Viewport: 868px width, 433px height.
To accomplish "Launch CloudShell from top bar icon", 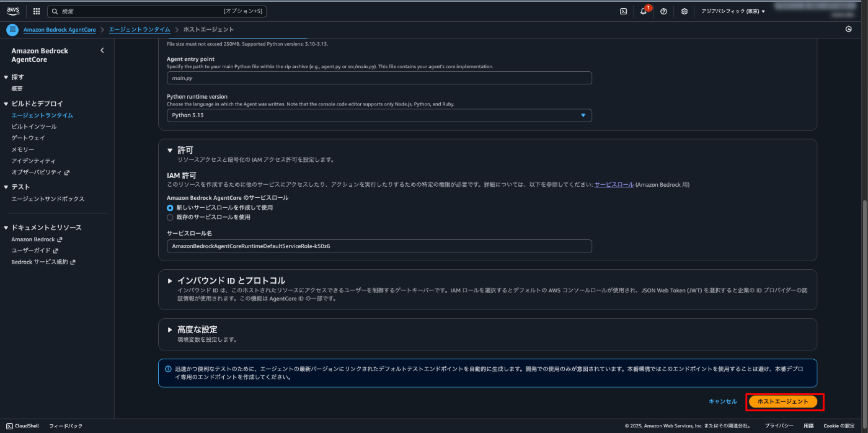I will click(623, 11).
